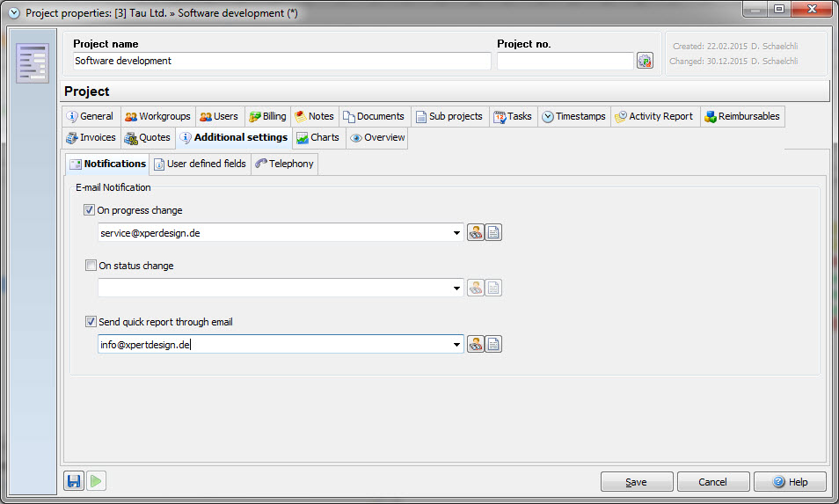839x504 pixels.
Task: Click the project list icon in sidebar
Action: pos(33,63)
